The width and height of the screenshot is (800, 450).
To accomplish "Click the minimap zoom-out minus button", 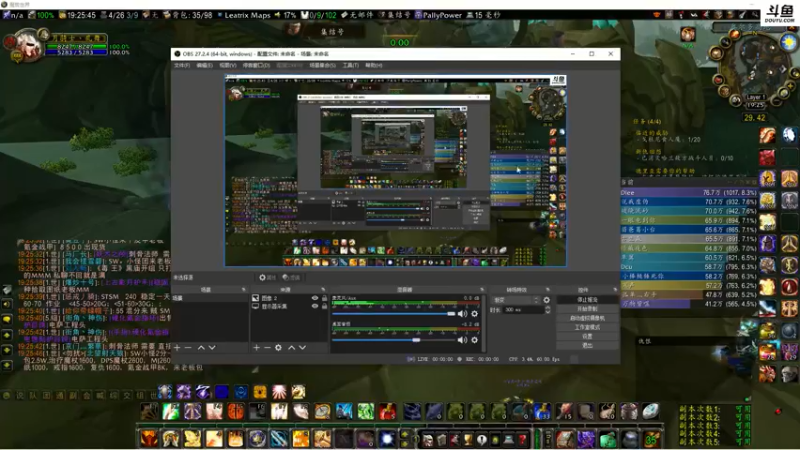I will 779,99.
